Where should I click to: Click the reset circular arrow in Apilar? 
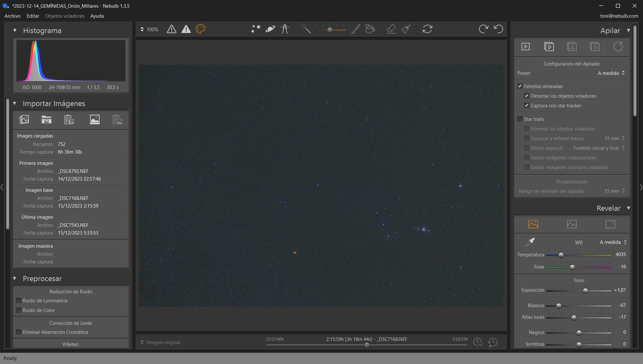coord(618,47)
